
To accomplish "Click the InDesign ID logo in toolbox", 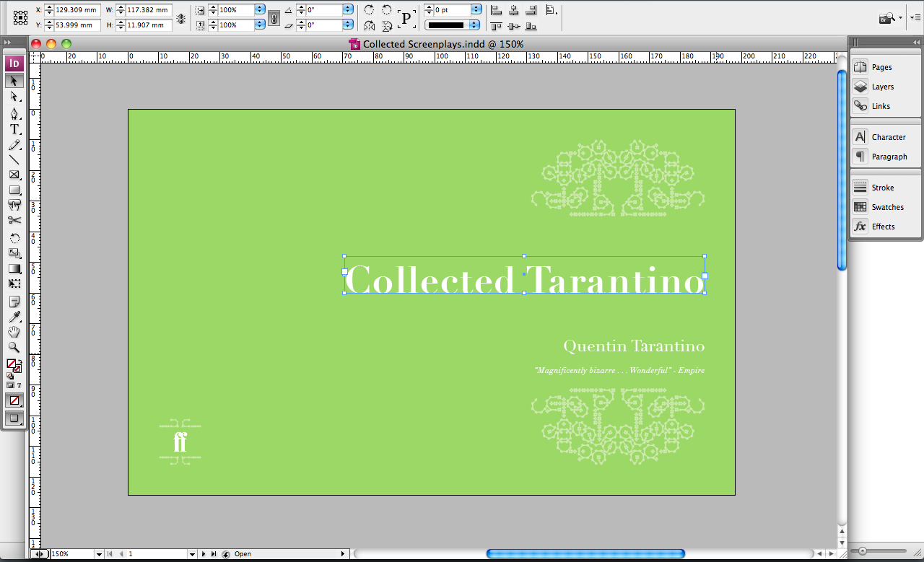I will (14, 63).
